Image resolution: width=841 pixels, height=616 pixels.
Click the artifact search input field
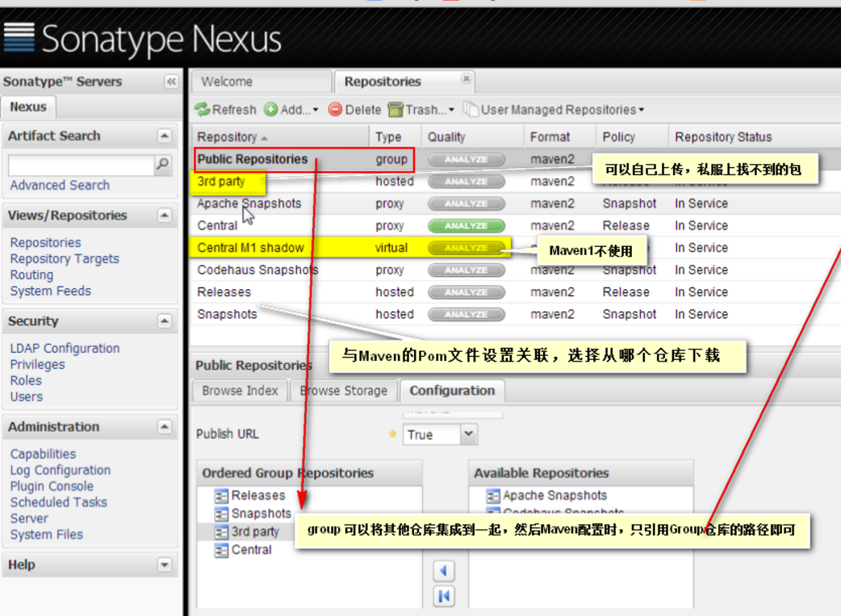coord(81,165)
